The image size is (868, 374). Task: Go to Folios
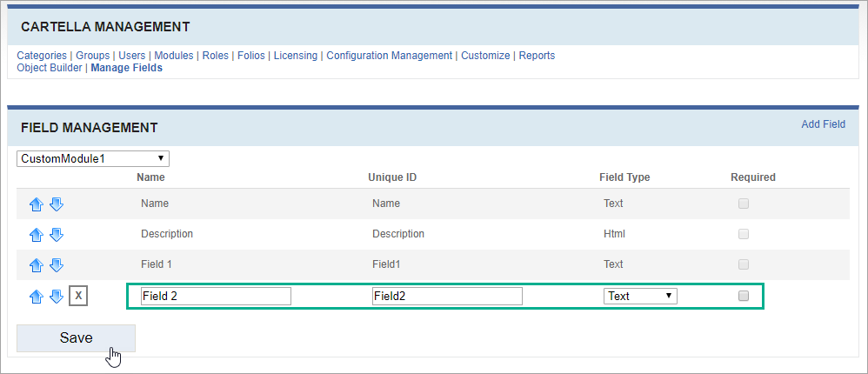(251, 56)
